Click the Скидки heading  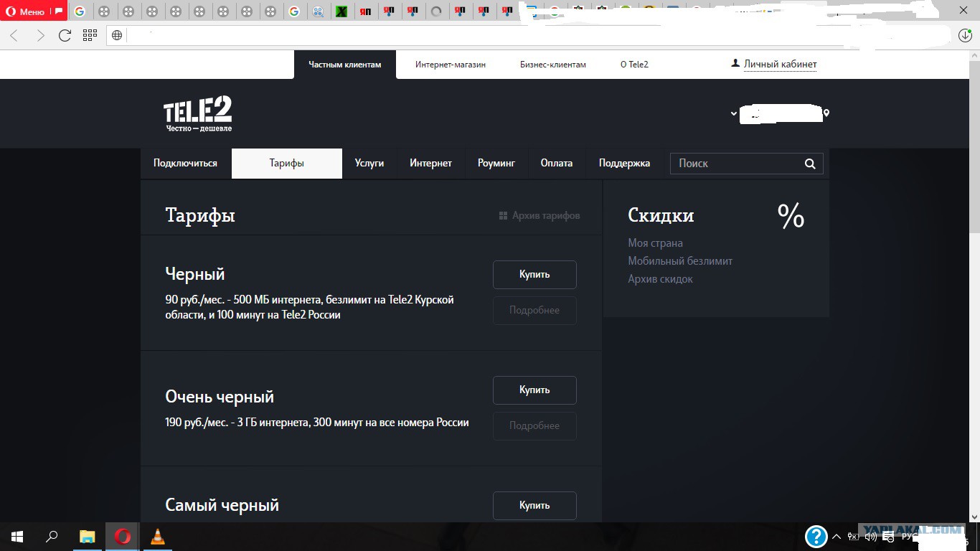point(661,215)
